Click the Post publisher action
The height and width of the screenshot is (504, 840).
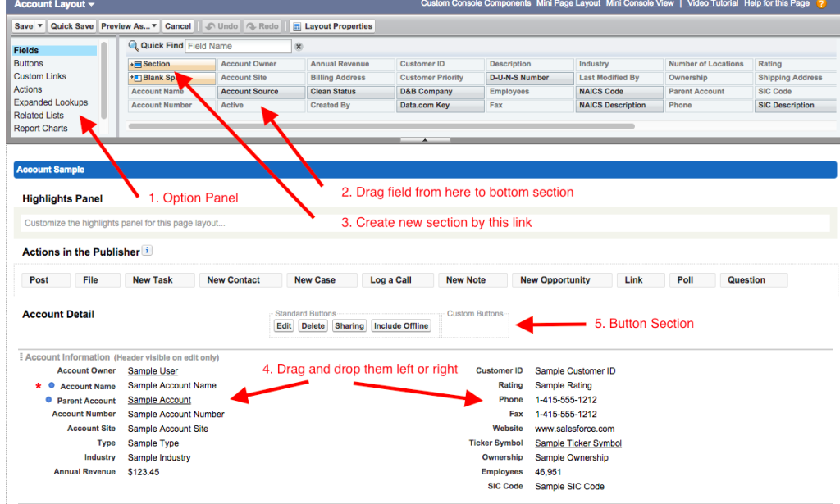46,280
